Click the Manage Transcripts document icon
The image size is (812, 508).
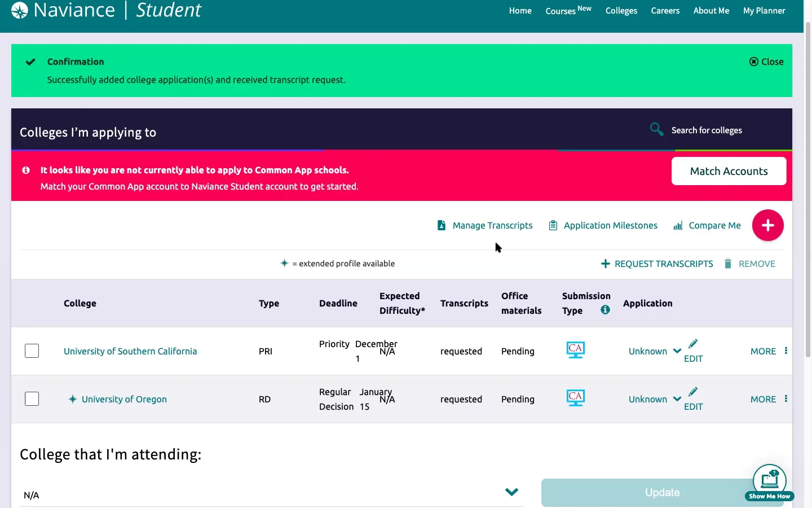[442, 225]
